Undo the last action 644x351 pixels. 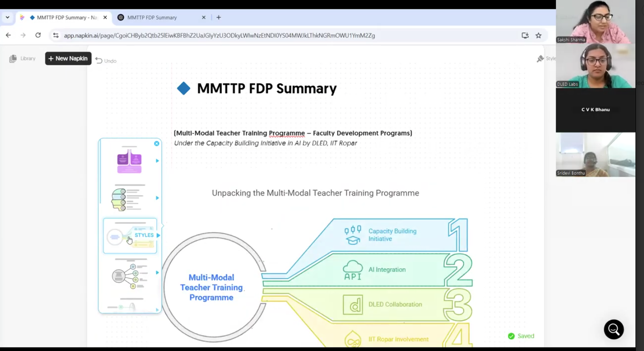(106, 61)
